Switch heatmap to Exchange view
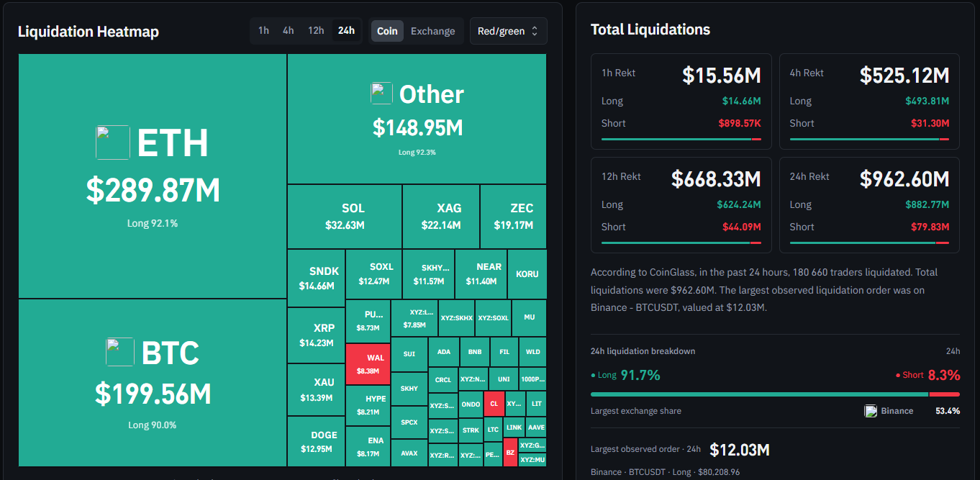Viewport: 980px width, 480px height. [433, 31]
